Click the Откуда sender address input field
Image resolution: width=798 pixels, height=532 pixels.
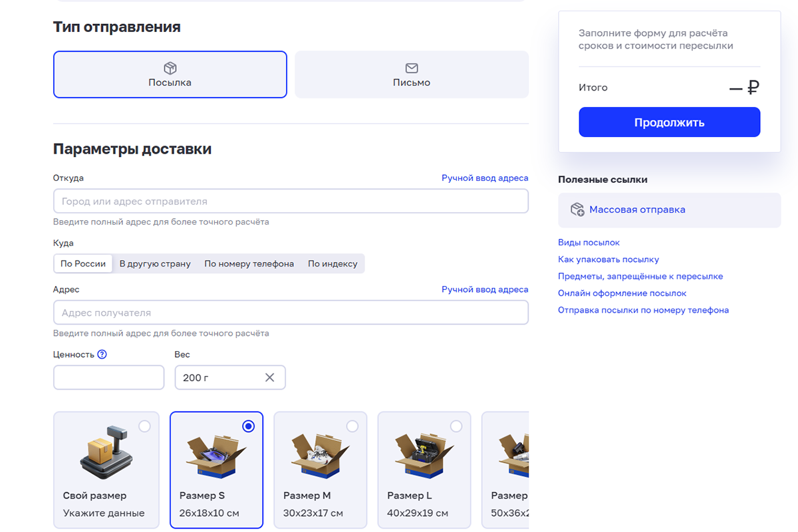[x=291, y=201]
